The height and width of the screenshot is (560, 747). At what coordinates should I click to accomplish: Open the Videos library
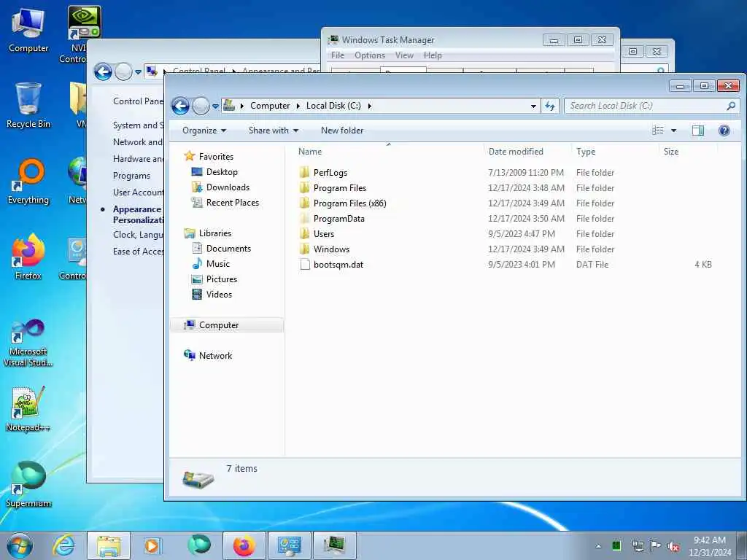[219, 295]
